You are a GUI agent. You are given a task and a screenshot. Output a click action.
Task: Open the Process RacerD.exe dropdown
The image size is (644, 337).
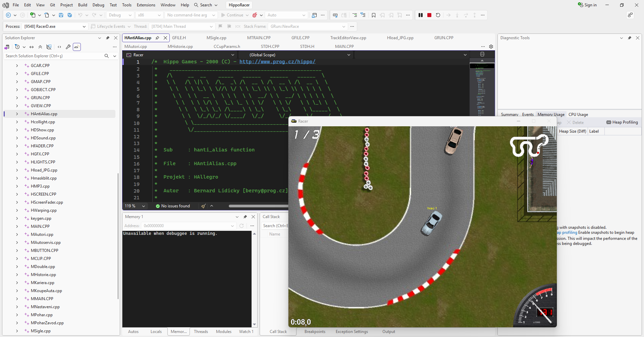[x=55, y=26]
